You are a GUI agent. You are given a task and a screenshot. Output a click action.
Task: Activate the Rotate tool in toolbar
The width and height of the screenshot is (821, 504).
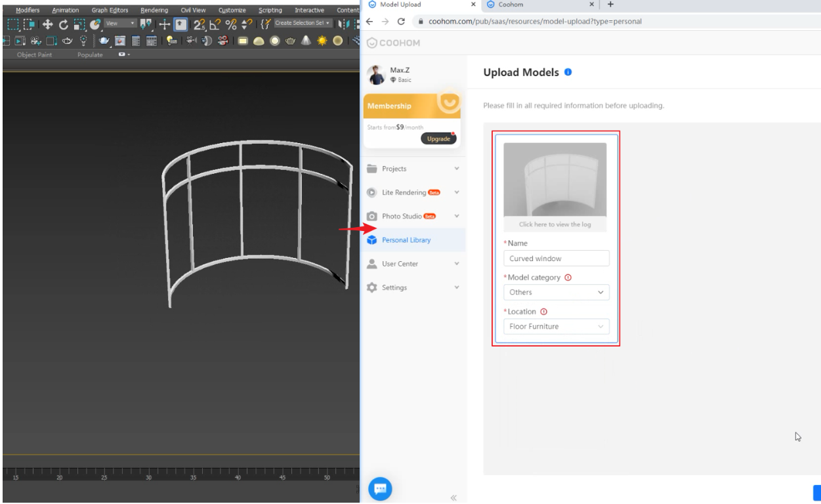click(x=65, y=25)
